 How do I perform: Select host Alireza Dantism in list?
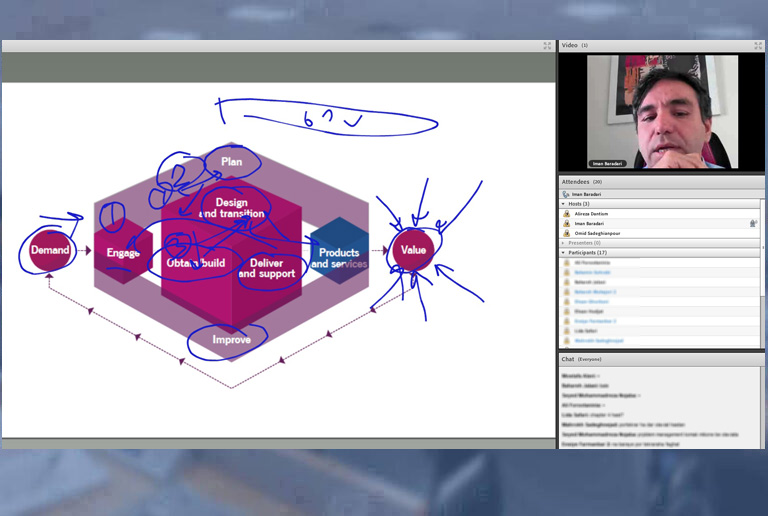[590, 214]
